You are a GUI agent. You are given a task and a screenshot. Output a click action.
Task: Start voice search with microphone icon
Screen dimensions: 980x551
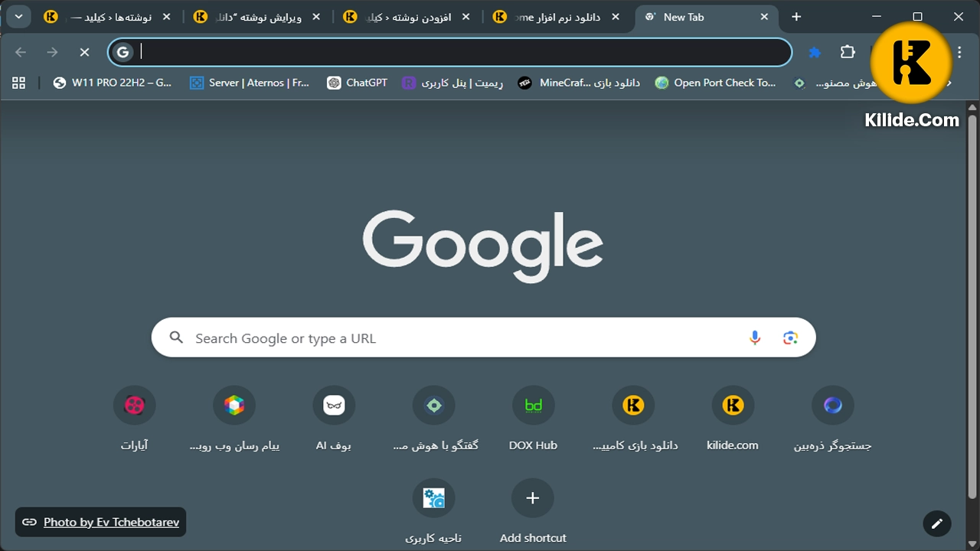click(755, 337)
